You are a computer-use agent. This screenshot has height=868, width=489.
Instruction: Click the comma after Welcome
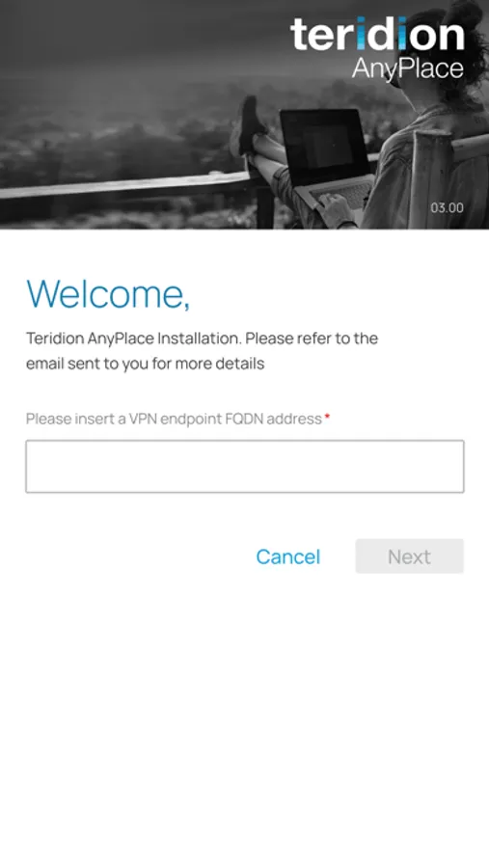185,305
